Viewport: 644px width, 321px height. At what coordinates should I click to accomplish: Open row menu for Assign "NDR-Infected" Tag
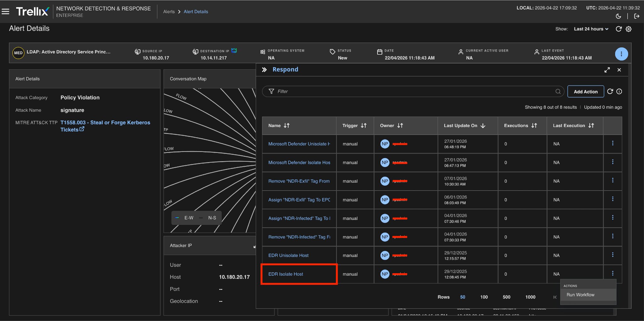[x=613, y=217]
